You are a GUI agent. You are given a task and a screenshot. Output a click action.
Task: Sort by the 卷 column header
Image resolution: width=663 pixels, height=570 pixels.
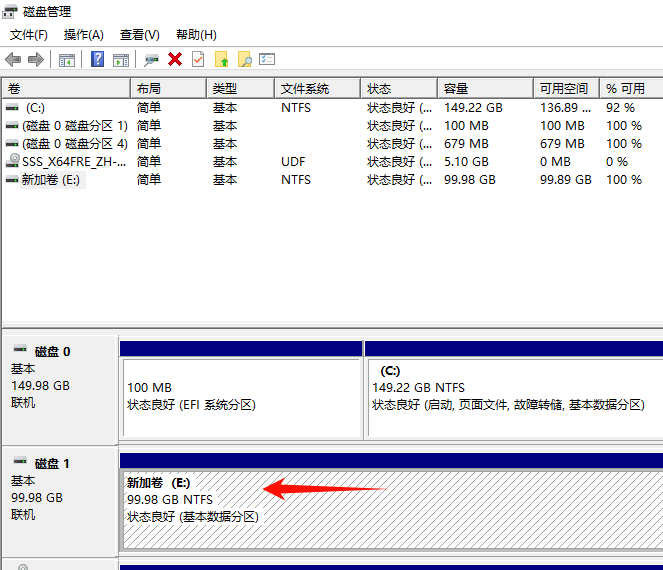(x=66, y=88)
